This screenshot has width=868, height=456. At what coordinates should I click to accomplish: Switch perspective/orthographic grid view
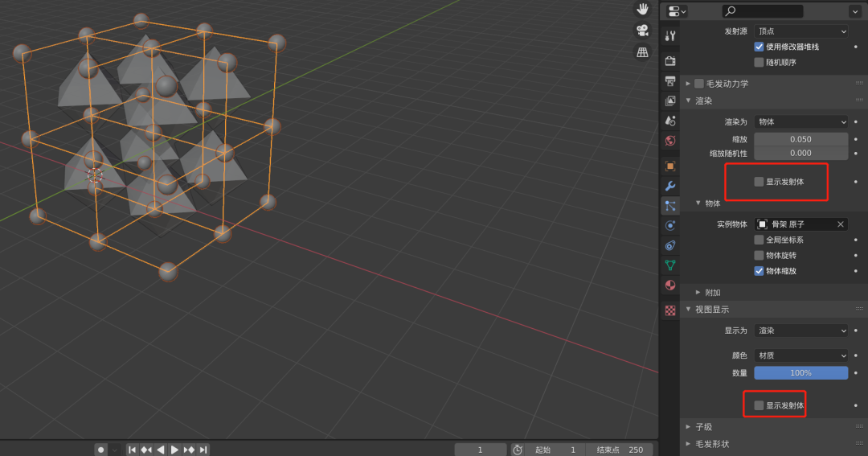[642, 52]
